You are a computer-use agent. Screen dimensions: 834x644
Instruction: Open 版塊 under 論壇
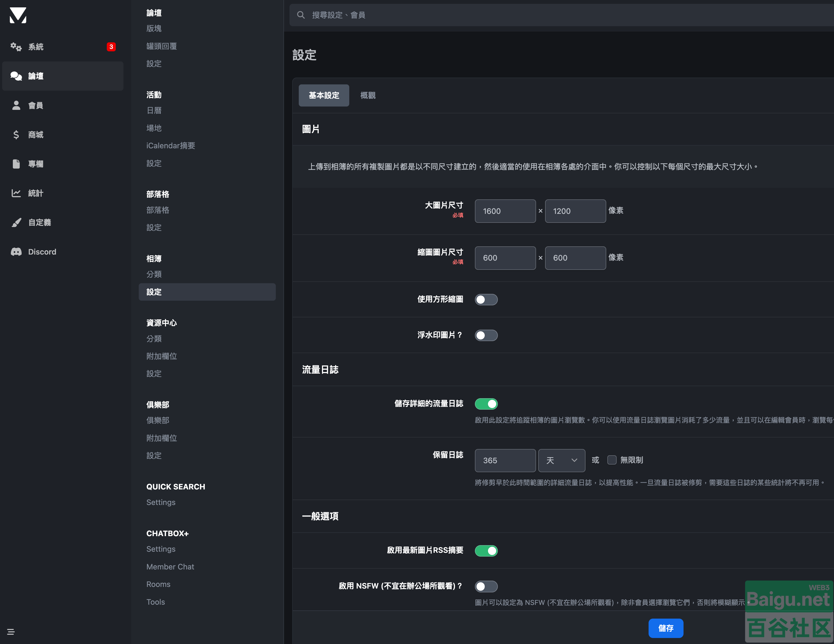click(x=154, y=29)
